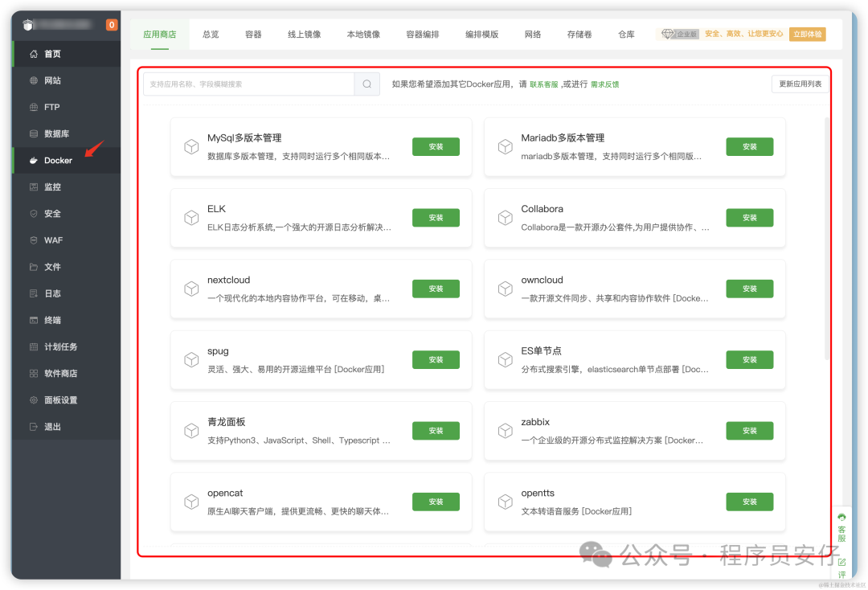This screenshot has height=590, width=868.
Task: Click the app list vertical scrollbar
Action: [x=827, y=238]
